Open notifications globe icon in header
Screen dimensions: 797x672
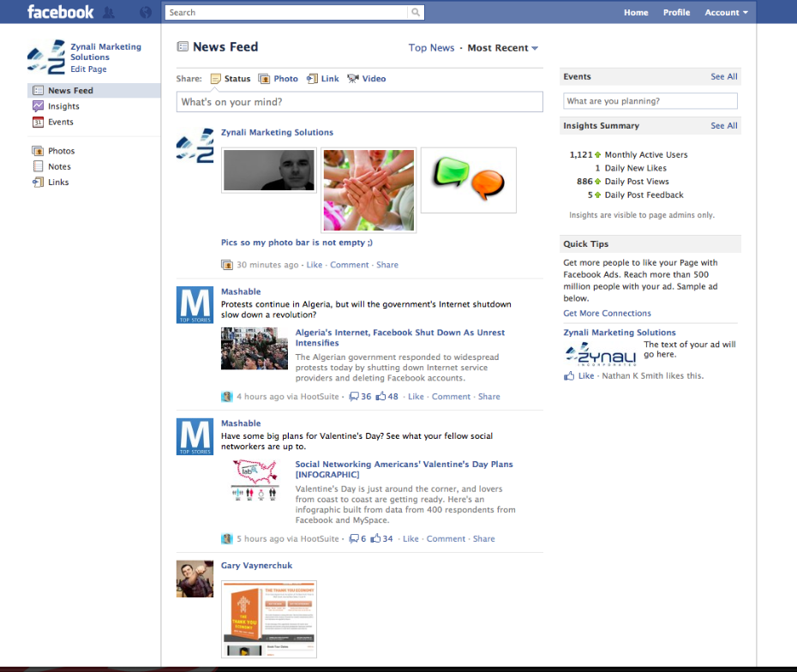146,13
